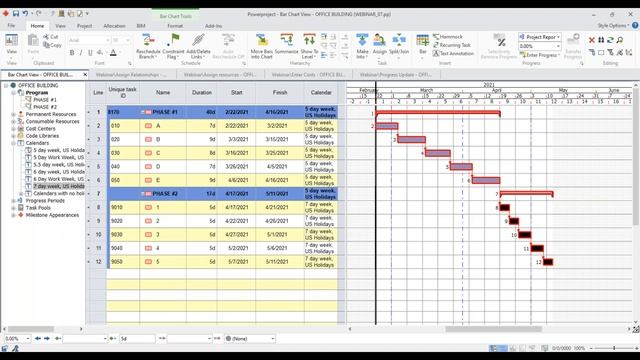640x360 pixels.
Task: Select the 7 day week, US Holidays calendar
Action: coord(59,186)
